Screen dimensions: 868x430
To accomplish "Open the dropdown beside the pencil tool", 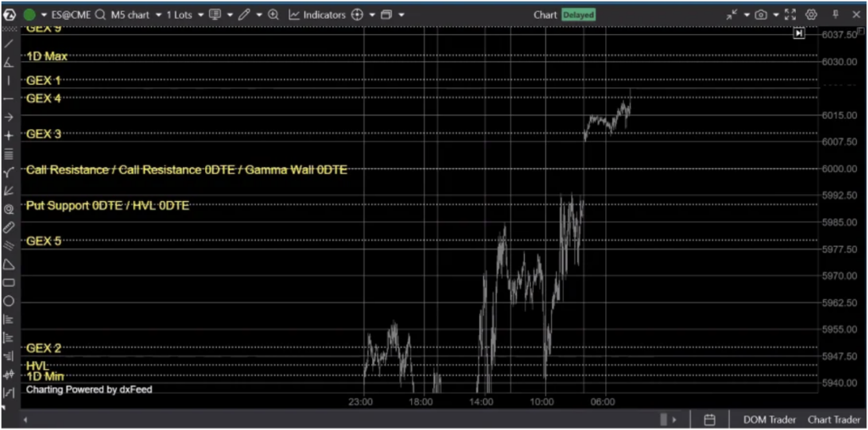I will click(x=259, y=15).
